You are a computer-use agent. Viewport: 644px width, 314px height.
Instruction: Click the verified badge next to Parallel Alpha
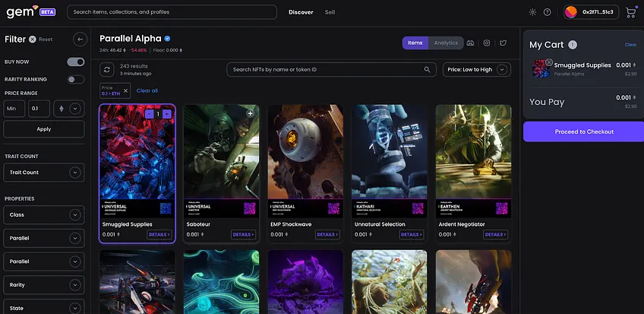point(168,39)
